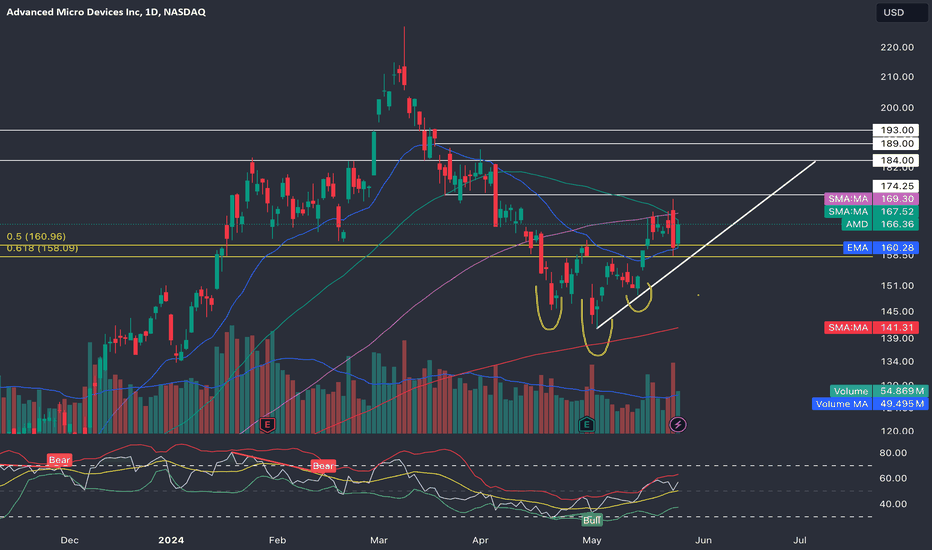This screenshot has height=550, width=932.
Task: Click the 0.5 (160.96) Fibonacci label
Action: pyautogui.click(x=36, y=237)
